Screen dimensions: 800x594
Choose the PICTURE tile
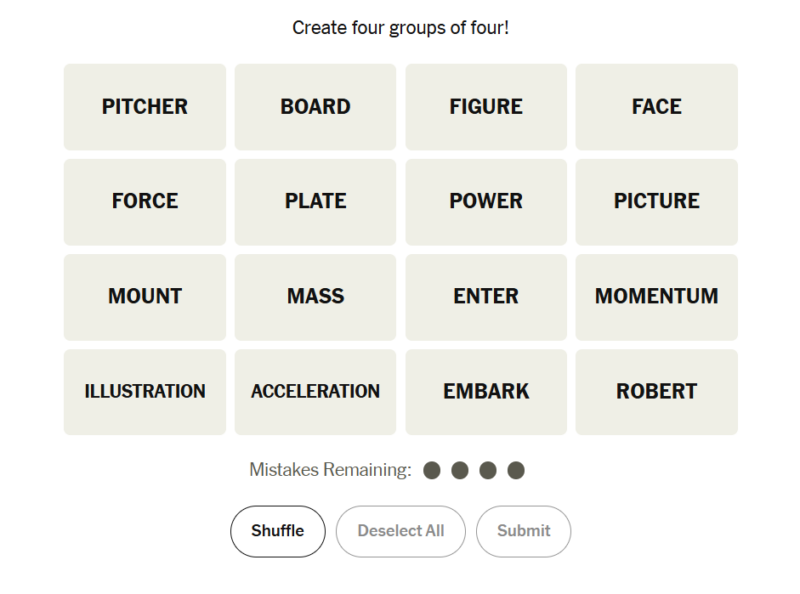point(657,202)
